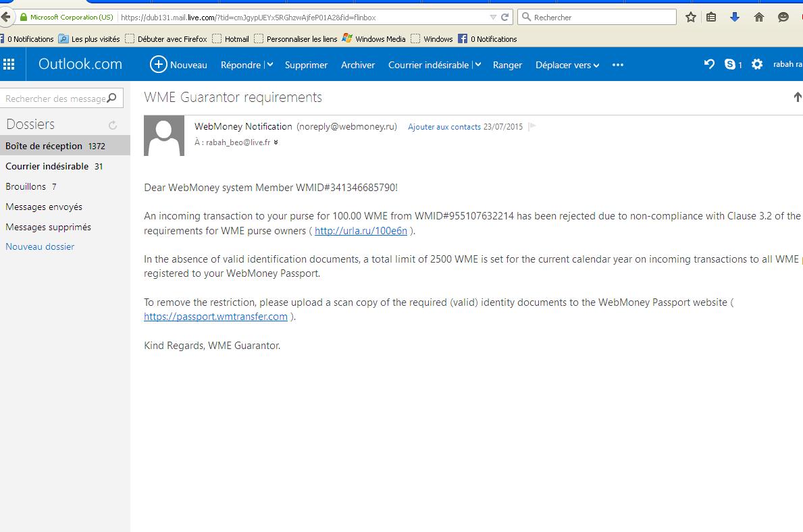Screen dimensions: 803x532
Task: Open the passport.wmtransfer.com link
Action: [x=215, y=317]
